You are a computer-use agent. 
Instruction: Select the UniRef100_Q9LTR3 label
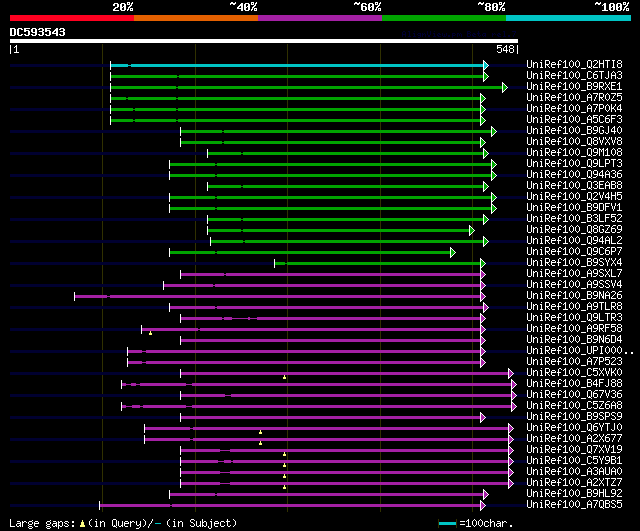(x=574, y=318)
